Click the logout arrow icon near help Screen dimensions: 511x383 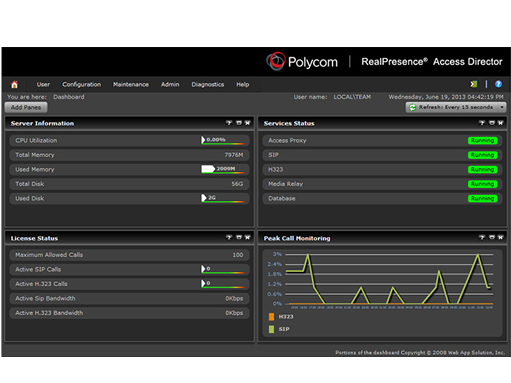pyautogui.click(x=474, y=84)
